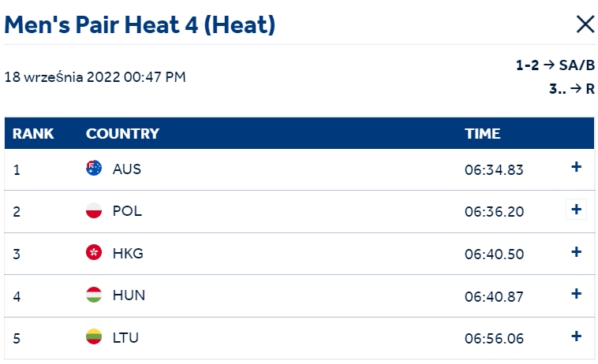Expand LTU row details with plus icon
Image resolution: width=598 pixels, height=364 pixels.
576,336
